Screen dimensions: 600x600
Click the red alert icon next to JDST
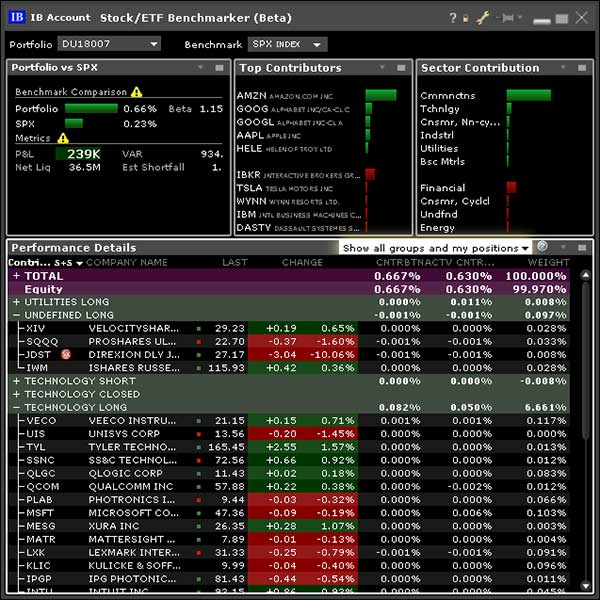66,354
